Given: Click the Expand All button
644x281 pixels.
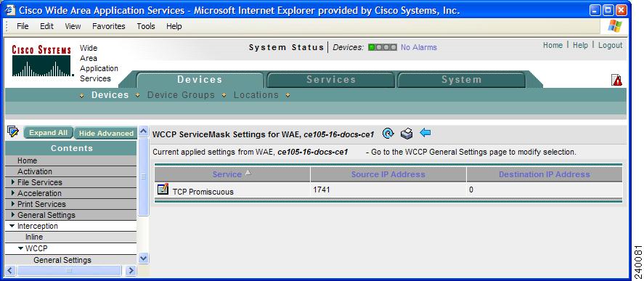Looking at the screenshot, I should (49, 133).
